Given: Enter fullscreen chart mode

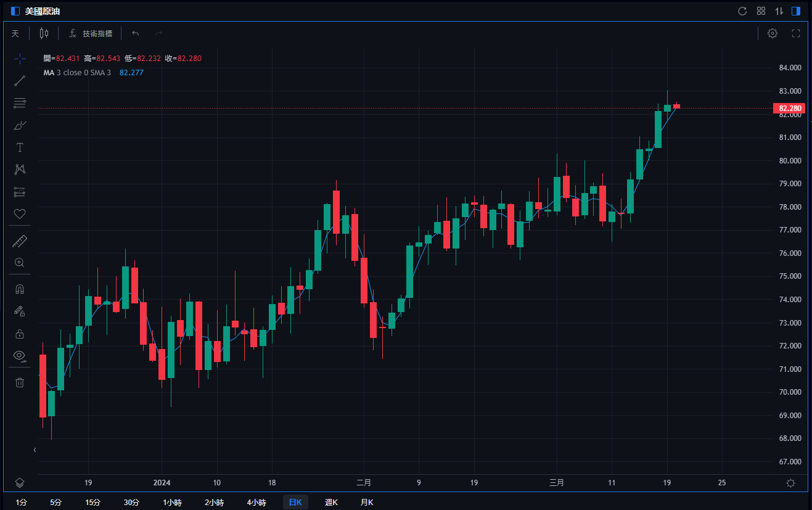Looking at the screenshot, I should pyautogui.click(x=796, y=33).
